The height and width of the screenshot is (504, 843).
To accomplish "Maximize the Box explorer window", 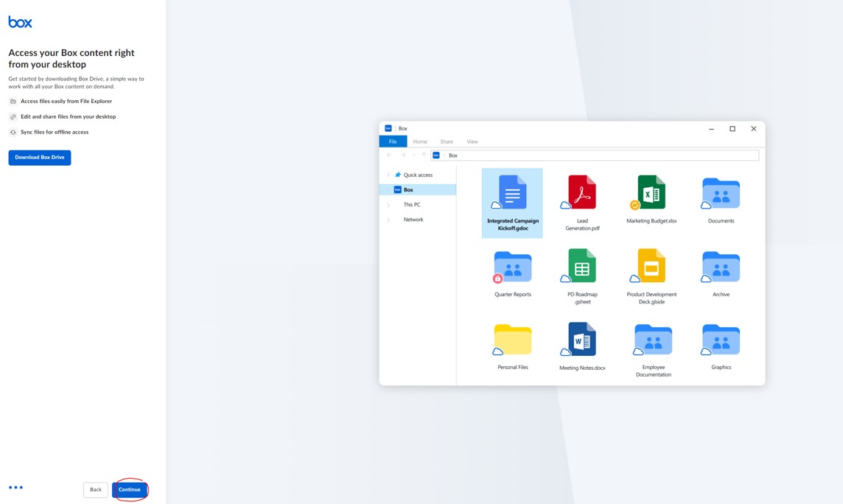I will 732,129.
